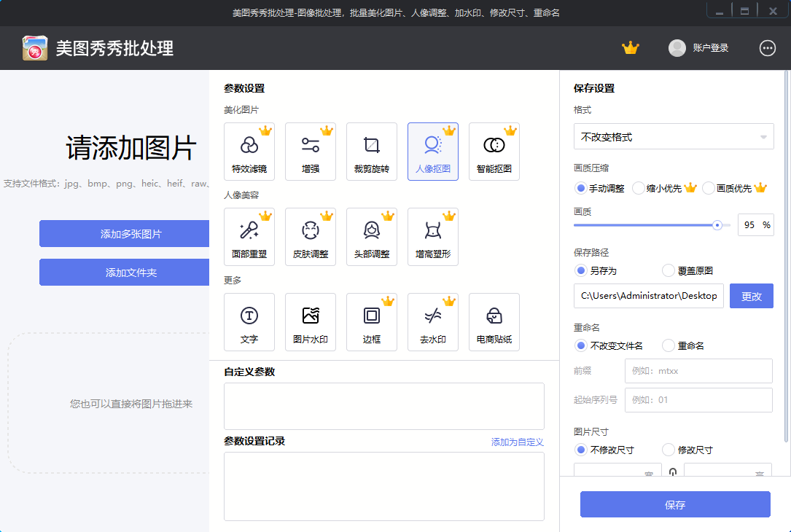
Task: Select the 皮肤调整 skin adjustment icon
Action: 311,236
